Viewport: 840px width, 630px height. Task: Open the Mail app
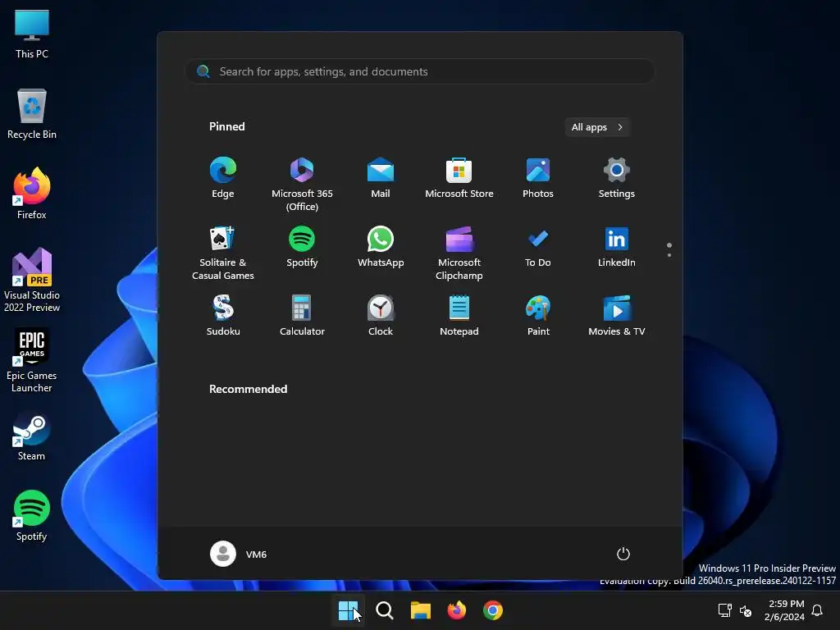[381, 178]
